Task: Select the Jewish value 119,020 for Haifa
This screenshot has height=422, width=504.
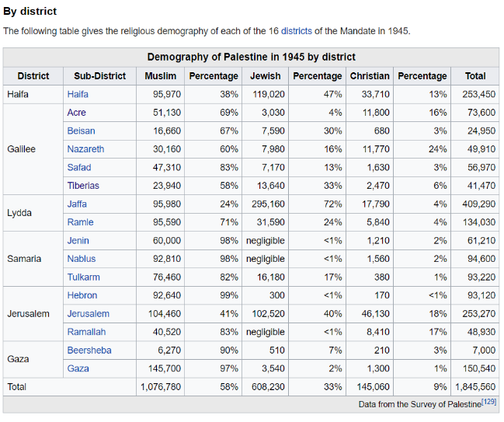Action: pyautogui.click(x=269, y=94)
